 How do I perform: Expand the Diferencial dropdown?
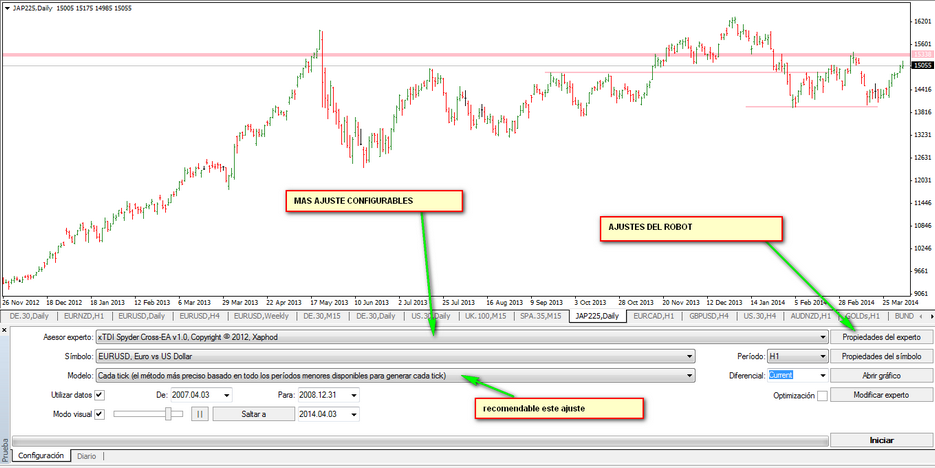pos(822,376)
